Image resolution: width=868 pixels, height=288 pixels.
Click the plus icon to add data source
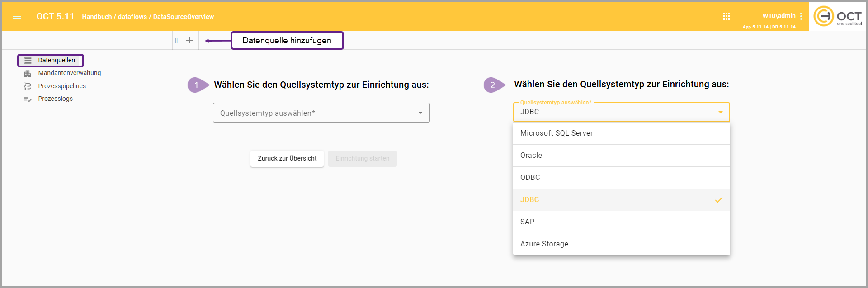[x=189, y=40]
